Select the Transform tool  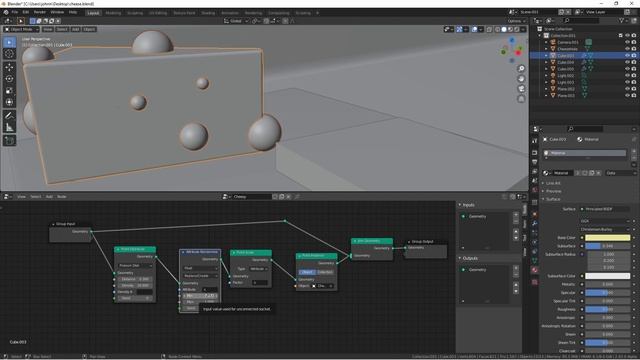(x=9, y=102)
